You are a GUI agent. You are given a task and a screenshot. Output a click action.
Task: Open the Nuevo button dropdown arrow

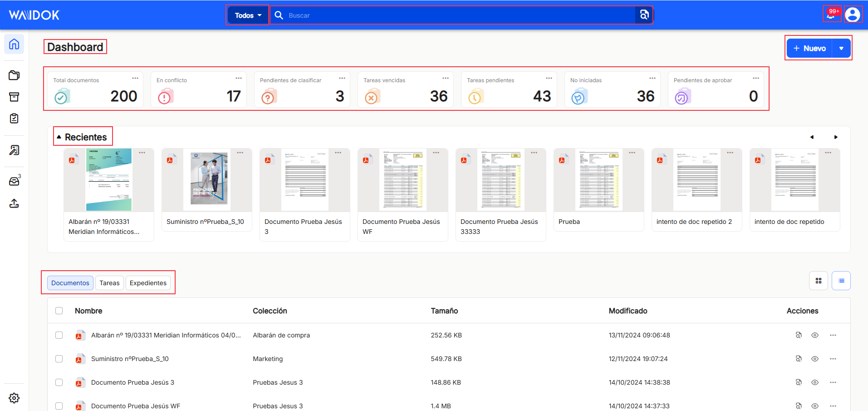click(841, 48)
